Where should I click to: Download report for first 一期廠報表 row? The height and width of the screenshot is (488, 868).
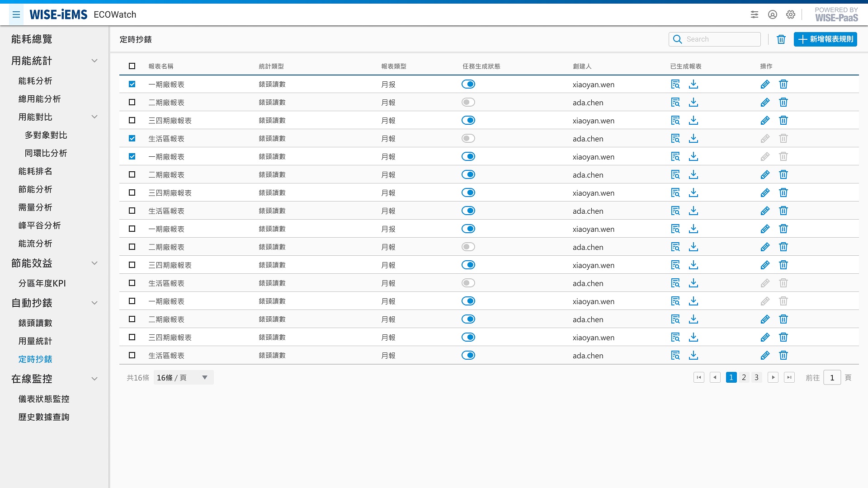693,84
